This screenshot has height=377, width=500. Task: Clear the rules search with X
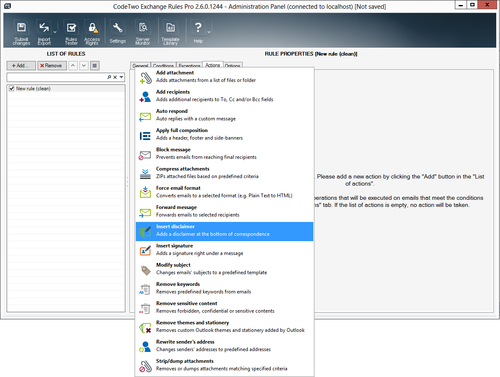click(115, 77)
